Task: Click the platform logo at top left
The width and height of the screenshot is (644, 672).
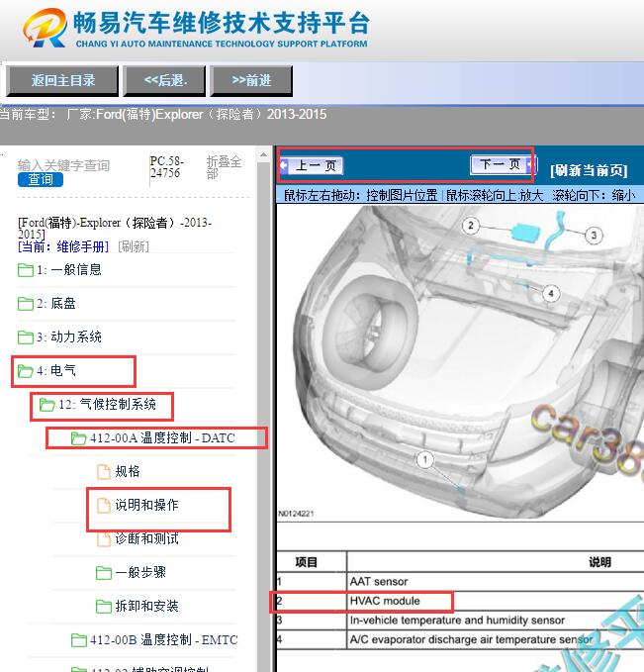Action: (45, 28)
